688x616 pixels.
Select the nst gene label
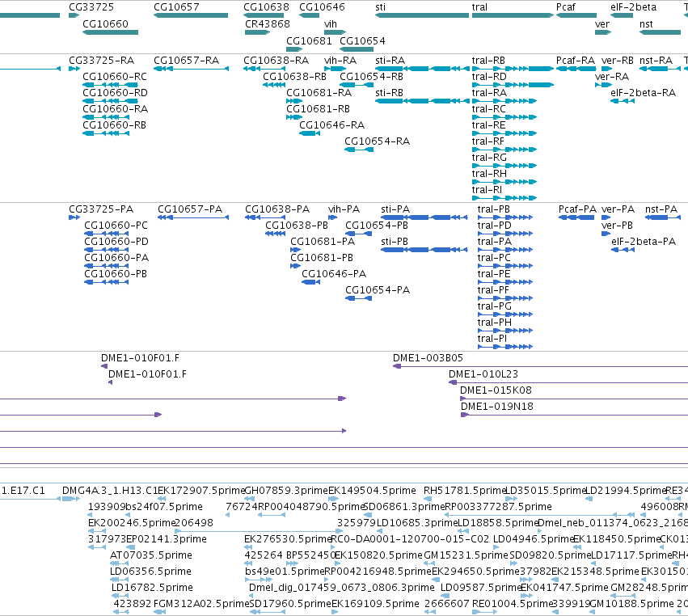point(646,23)
